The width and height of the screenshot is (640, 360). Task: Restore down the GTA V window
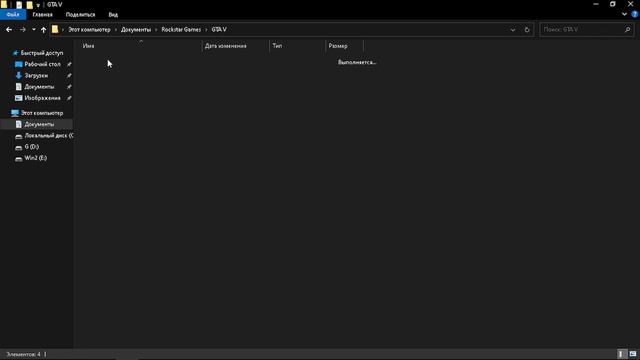(613, 4)
